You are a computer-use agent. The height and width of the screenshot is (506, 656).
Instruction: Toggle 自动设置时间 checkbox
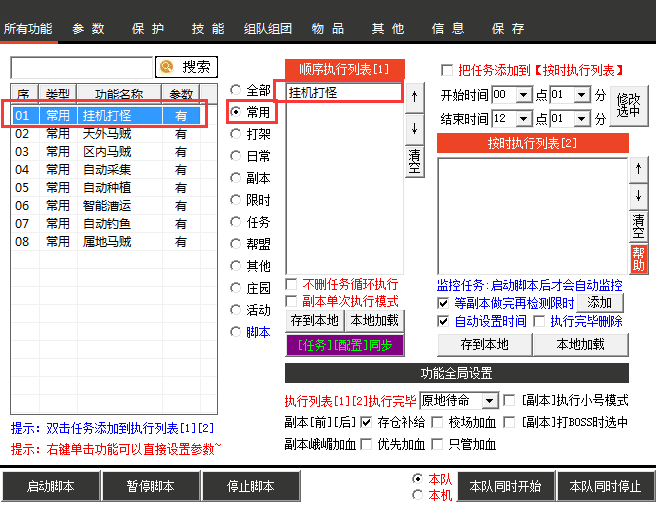click(444, 322)
